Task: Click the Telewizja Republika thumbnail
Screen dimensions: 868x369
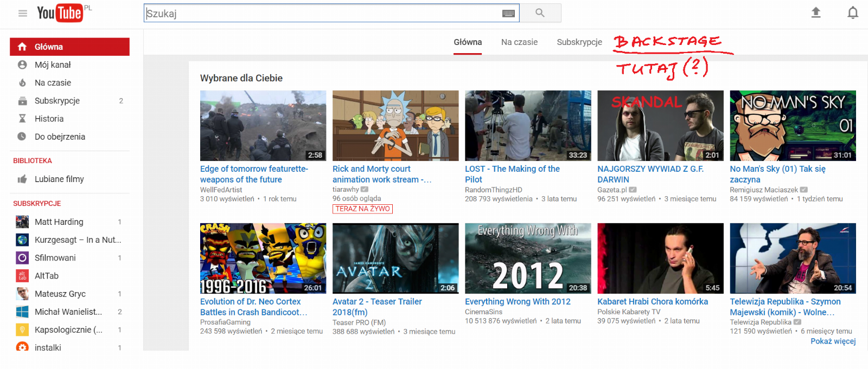Action: [x=793, y=258]
